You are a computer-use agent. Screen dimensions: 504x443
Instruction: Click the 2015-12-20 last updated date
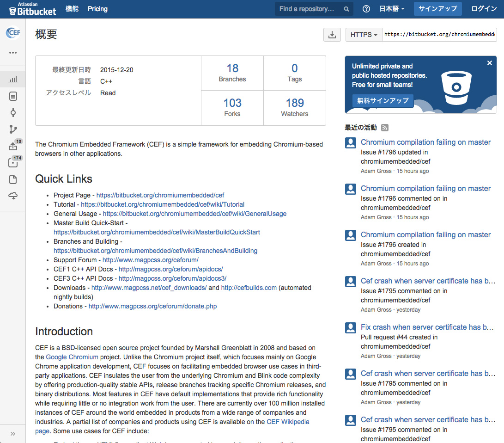click(117, 70)
